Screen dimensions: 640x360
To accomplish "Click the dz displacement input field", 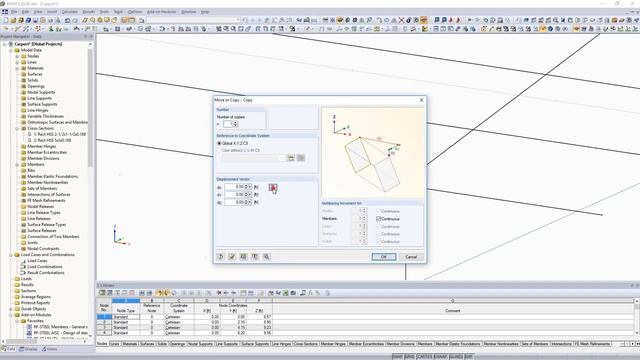I will point(234,202).
